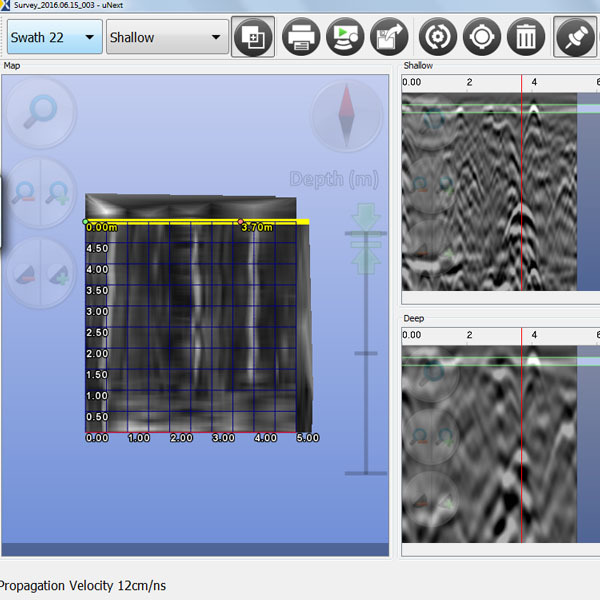Click the edit annotation pencil icon
This screenshot has height=600, width=600.
(x=389, y=38)
